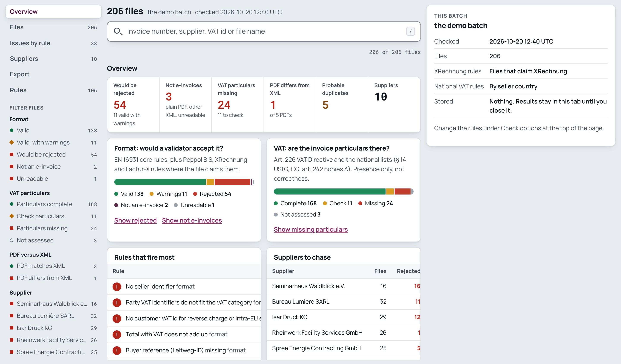Click alert icon beside Buyer reference Leitweg-ID
Image resolution: width=621 pixels, height=364 pixels.
click(x=117, y=350)
